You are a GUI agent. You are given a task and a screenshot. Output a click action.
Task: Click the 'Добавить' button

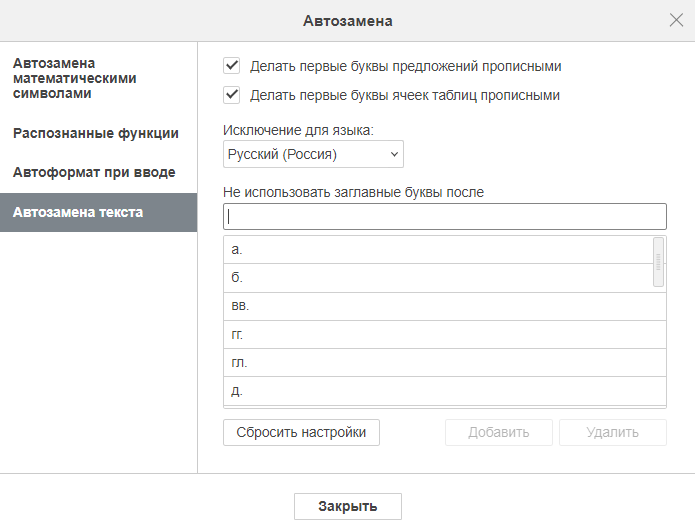coord(499,432)
